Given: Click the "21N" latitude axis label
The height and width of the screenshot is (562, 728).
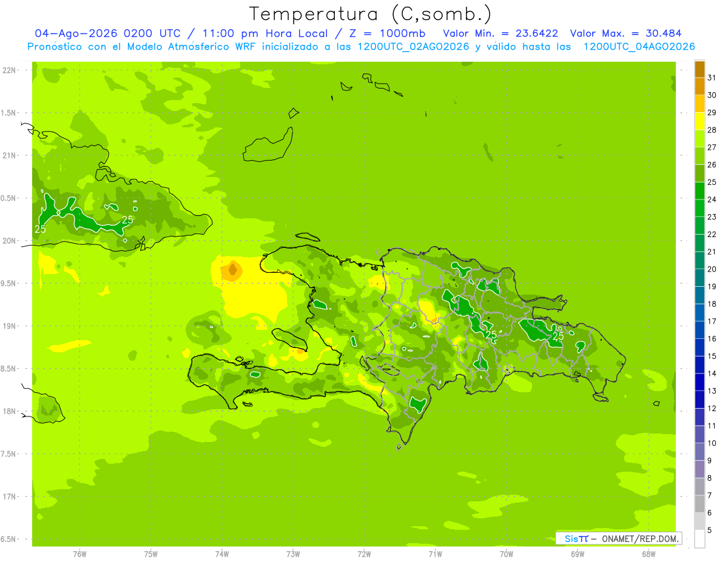Looking at the screenshot, I should click(x=9, y=156).
